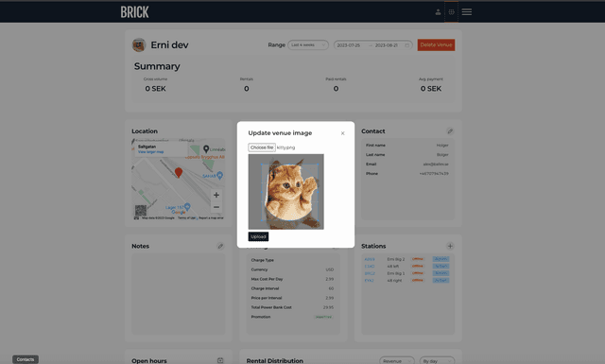The height and width of the screenshot is (364, 605).
Task: Click the Google logo on map
Action: (179, 213)
